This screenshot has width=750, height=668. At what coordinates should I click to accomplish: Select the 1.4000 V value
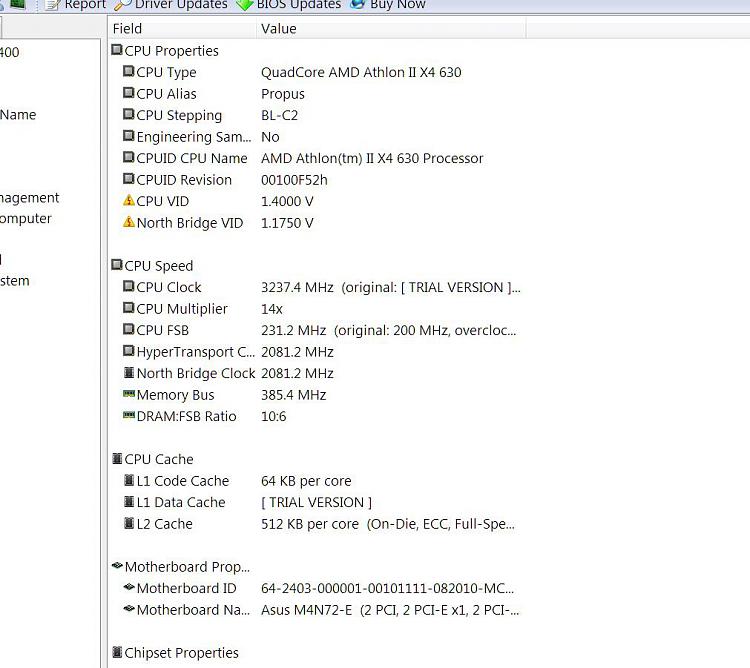(287, 201)
